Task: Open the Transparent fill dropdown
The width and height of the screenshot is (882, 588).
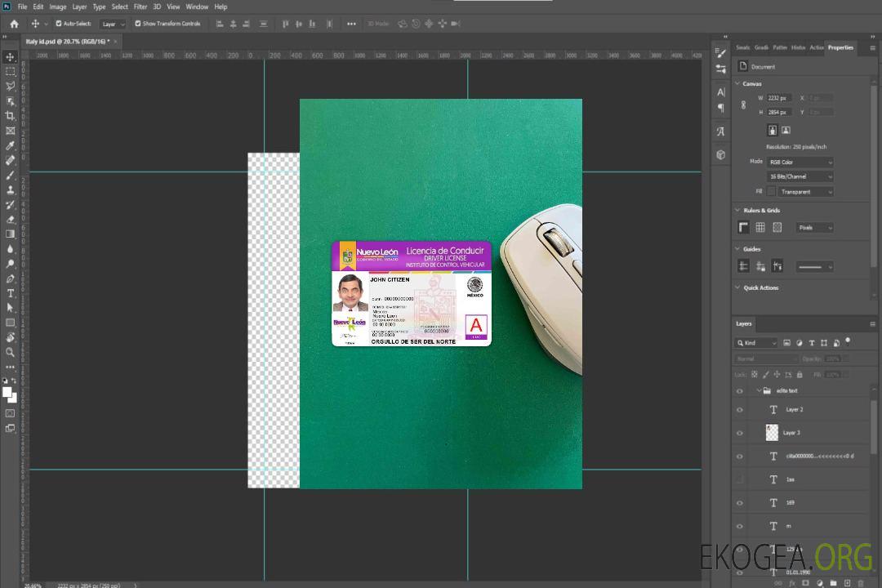Action: [x=805, y=192]
